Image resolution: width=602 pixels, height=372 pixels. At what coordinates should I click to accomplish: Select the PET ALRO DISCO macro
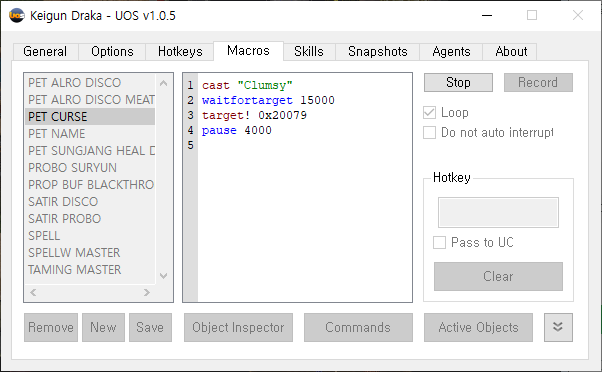(x=90, y=83)
